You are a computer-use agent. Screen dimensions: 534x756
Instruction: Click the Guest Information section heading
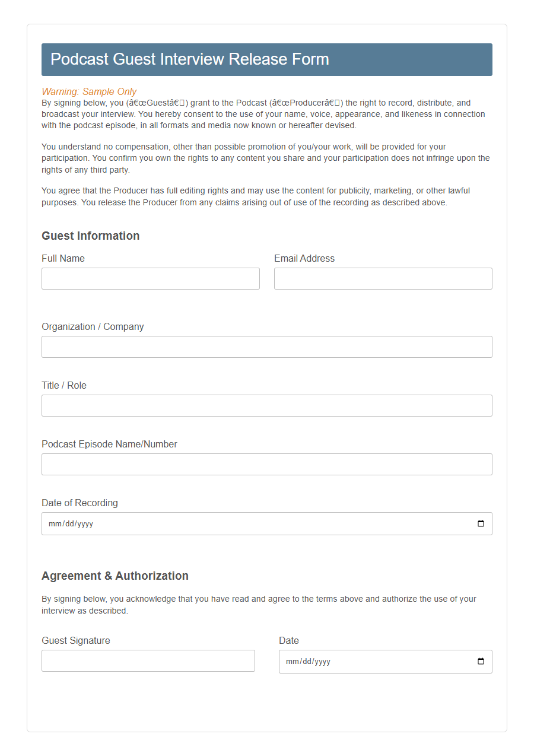click(90, 236)
